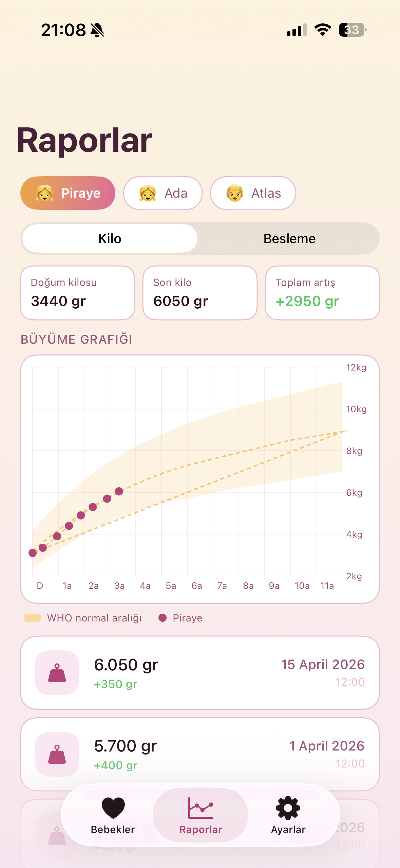This screenshot has height=868, width=400.
Task: Tap the Doğum kilosu card
Action: (78, 293)
